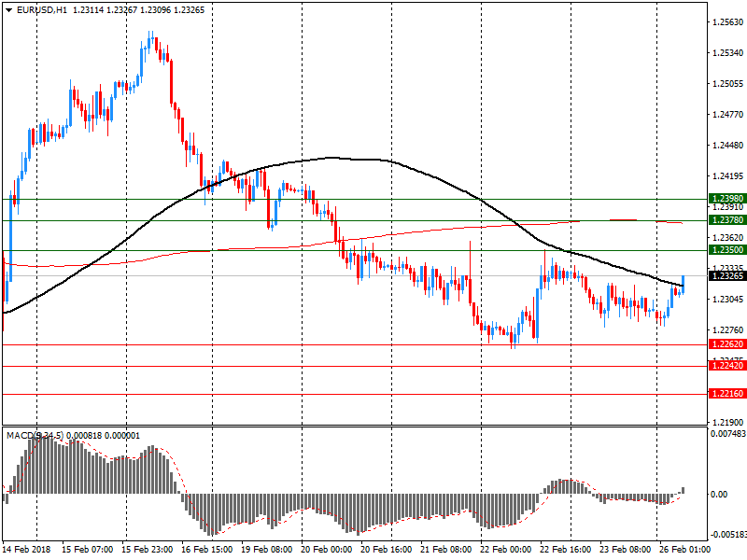Select the 1.23780 green level price tag

pos(726,220)
